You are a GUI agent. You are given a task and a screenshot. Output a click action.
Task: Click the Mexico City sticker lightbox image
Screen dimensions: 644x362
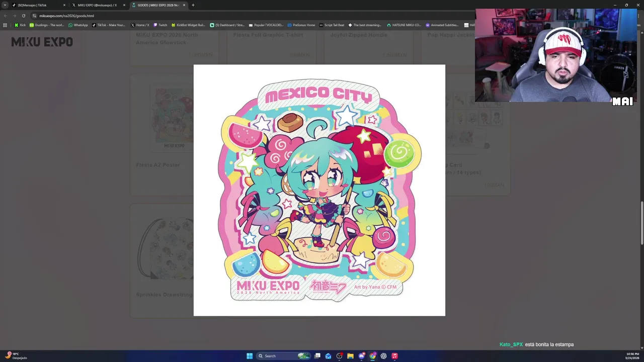point(319,190)
